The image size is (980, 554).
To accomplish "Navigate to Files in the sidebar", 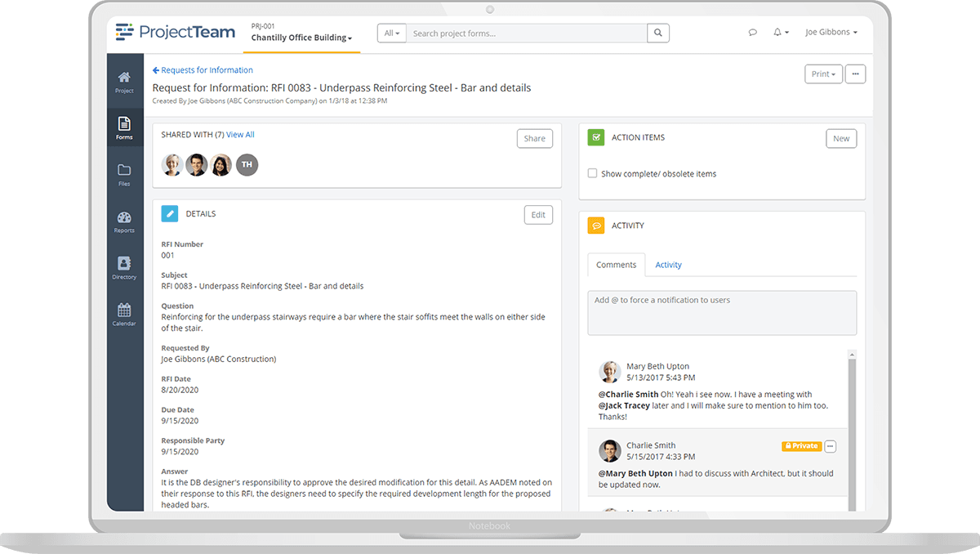I will pos(124,174).
